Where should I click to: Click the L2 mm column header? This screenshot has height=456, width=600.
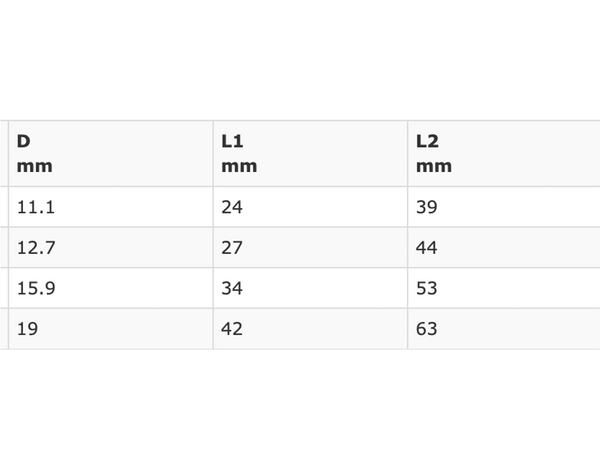pos(504,153)
